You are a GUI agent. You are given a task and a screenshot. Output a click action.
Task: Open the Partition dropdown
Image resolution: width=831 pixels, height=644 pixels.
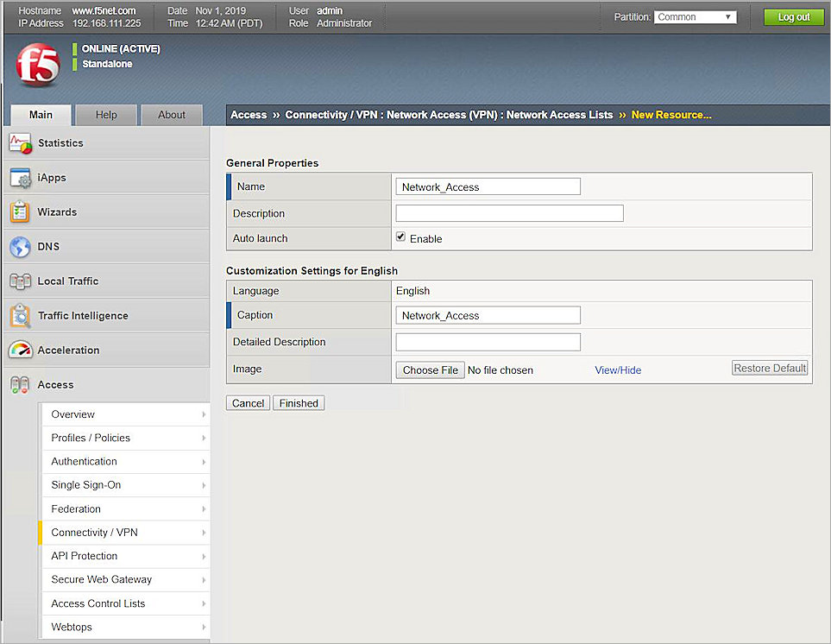pyautogui.click(x=695, y=16)
